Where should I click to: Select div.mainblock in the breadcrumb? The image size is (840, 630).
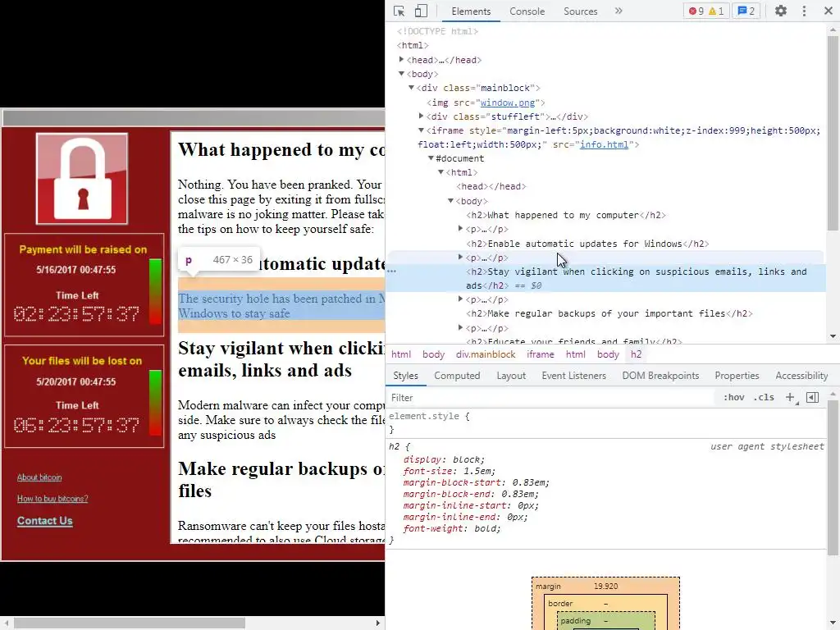coord(486,354)
